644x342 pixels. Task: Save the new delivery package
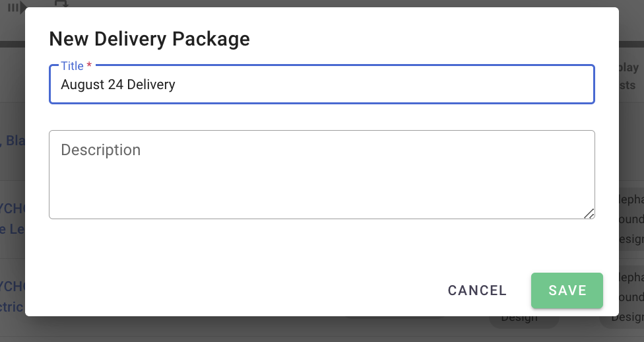pos(567,291)
